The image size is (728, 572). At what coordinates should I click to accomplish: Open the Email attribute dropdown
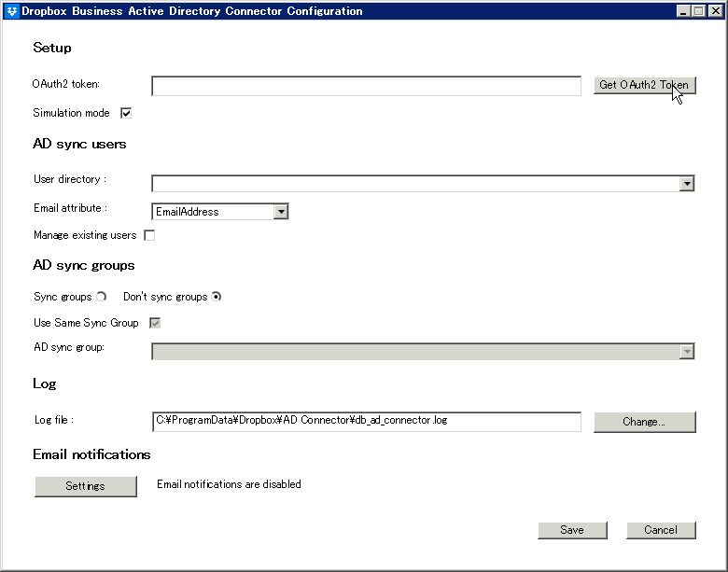click(x=280, y=212)
